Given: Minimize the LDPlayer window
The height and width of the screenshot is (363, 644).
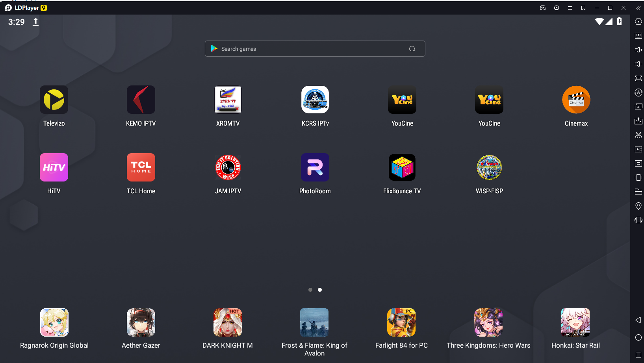Looking at the screenshot, I should 597,8.
